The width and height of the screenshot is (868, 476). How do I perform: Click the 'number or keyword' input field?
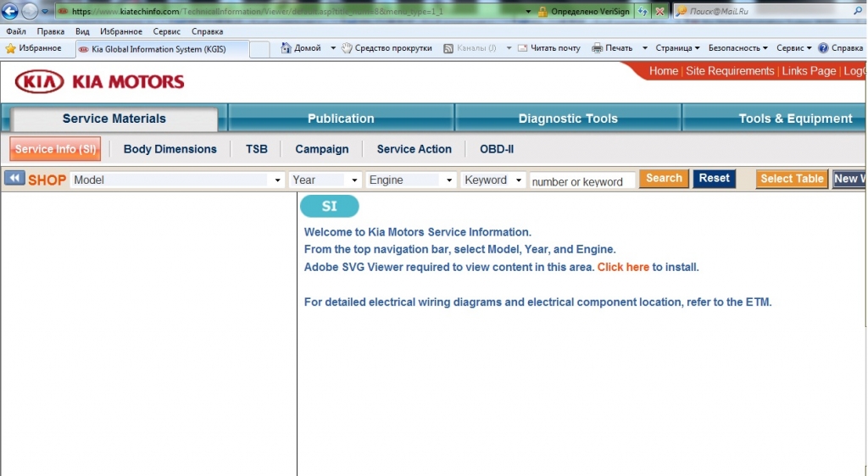[581, 181]
